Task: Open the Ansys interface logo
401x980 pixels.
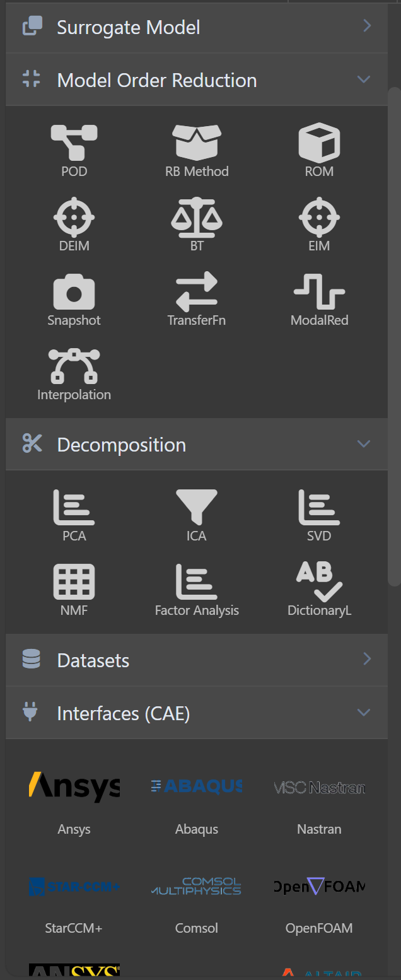Action: (x=74, y=786)
